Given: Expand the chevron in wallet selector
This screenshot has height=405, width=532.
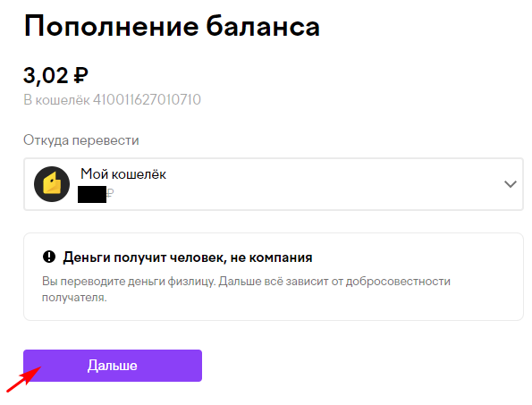Looking at the screenshot, I should click(x=510, y=184).
